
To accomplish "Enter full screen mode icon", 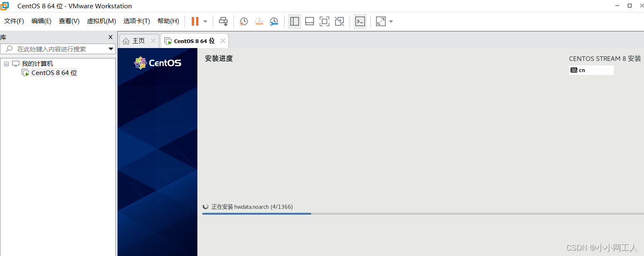I will tap(324, 22).
